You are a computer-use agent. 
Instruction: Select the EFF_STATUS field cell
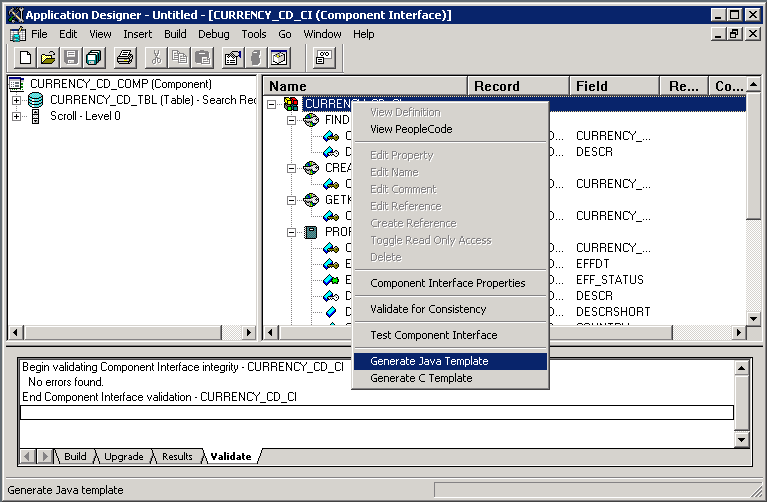tap(609, 280)
